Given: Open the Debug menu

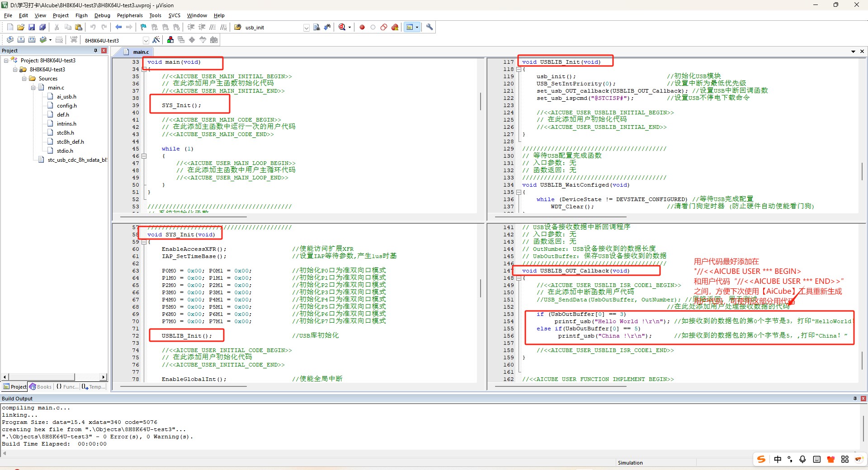Looking at the screenshot, I should (102, 15).
